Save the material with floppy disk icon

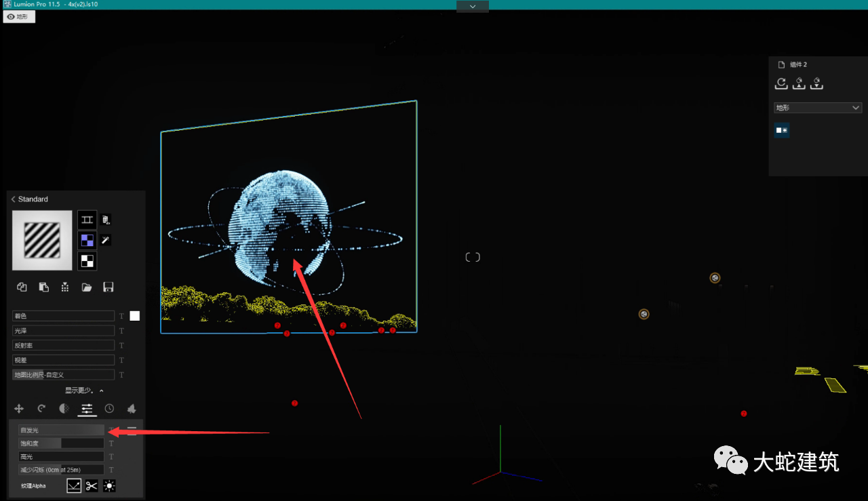108,287
